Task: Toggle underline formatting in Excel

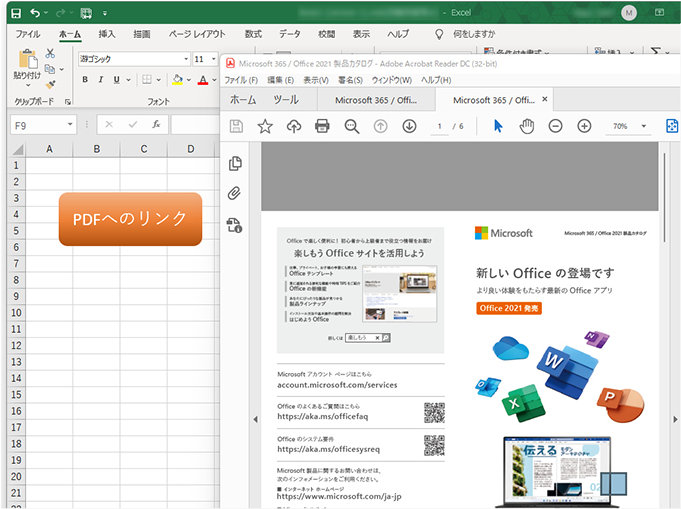Action: point(116,79)
